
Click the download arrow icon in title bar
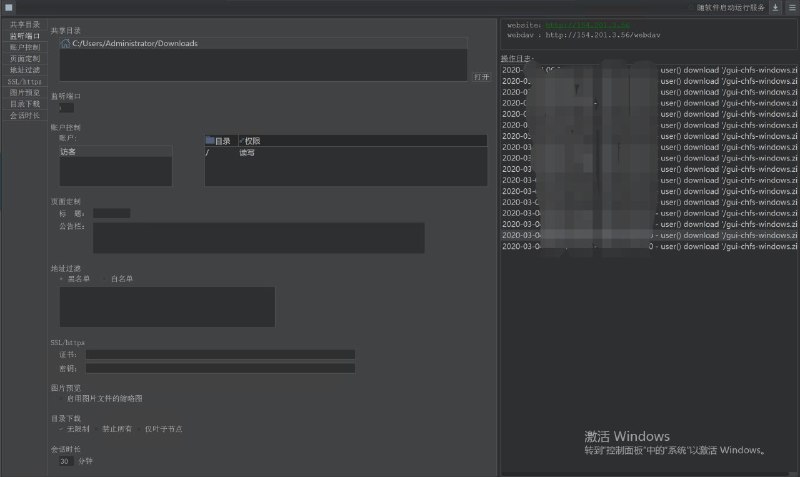(x=776, y=7)
